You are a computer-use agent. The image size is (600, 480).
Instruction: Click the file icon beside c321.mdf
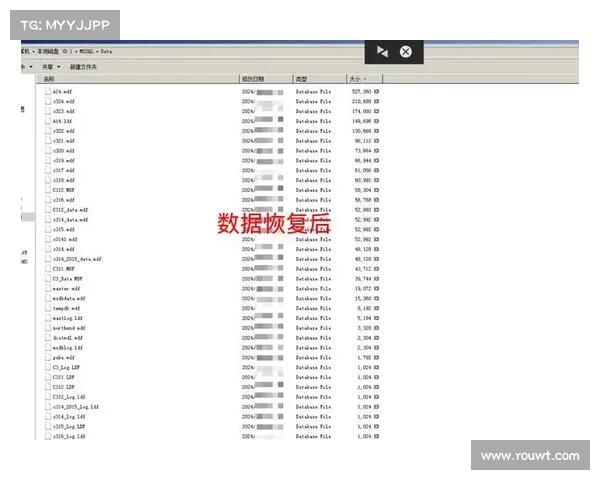point(48,141)
